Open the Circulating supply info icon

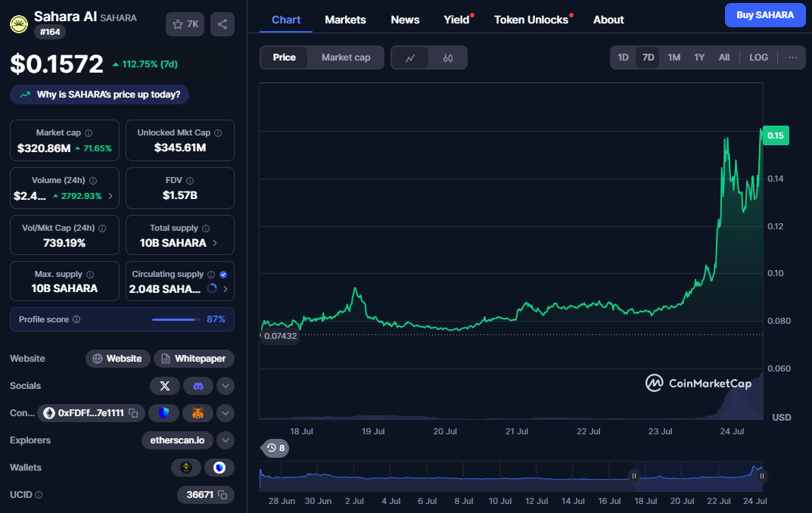coord(211,275)
